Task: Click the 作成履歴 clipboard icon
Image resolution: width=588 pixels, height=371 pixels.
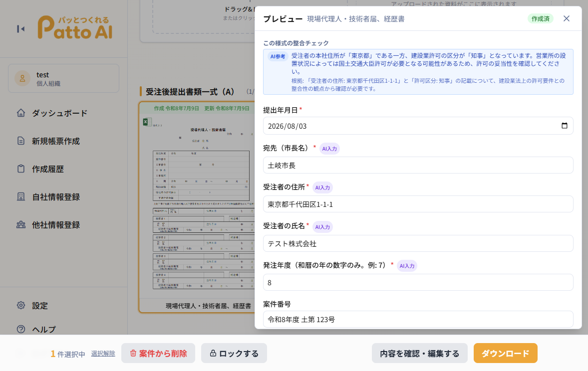Action: coord(21,169)
